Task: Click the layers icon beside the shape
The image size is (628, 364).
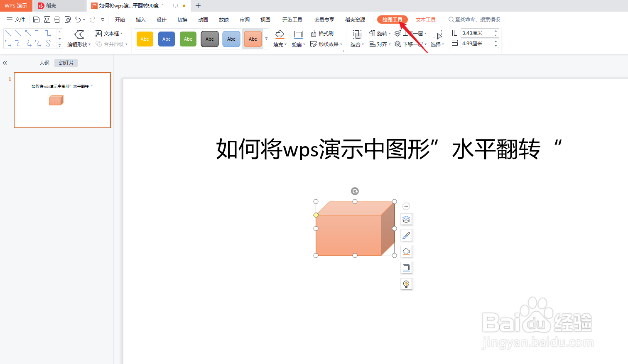Action: (x=406, y=219)
